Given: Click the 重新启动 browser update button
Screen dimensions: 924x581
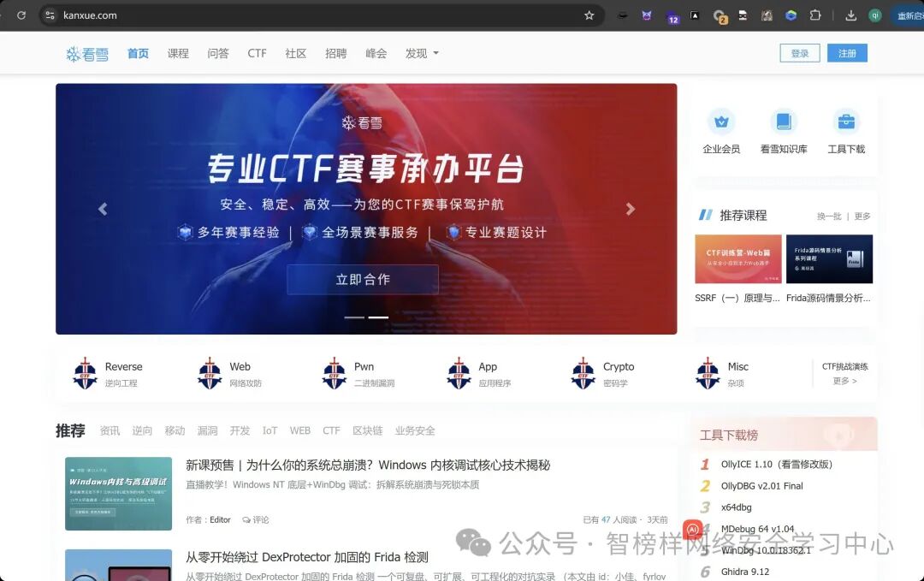Looking at the screenshot, I should [909, 15].
